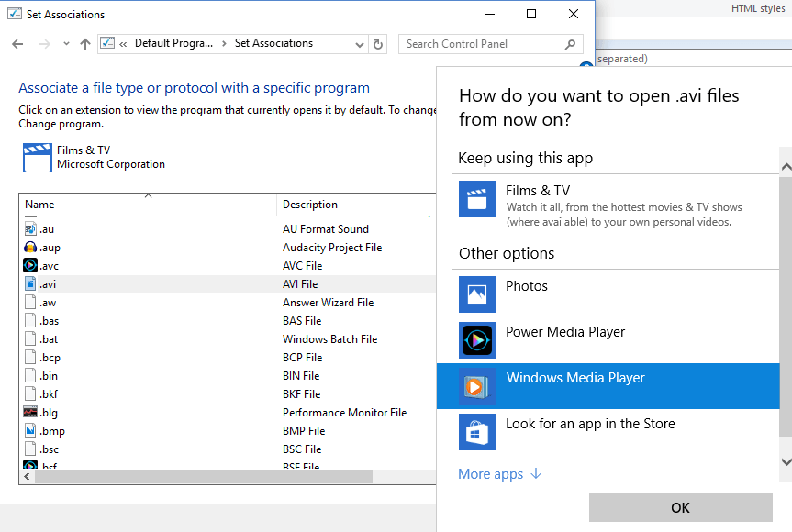The height and width of the screenshot is (532, 792).
Task: Open recent locations dropdown arrow
Action: click(66, 44)
